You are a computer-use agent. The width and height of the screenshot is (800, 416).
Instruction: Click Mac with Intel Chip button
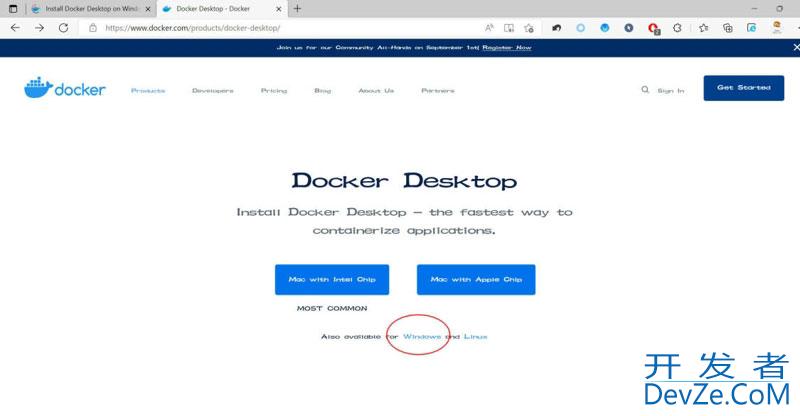(332, 280)
